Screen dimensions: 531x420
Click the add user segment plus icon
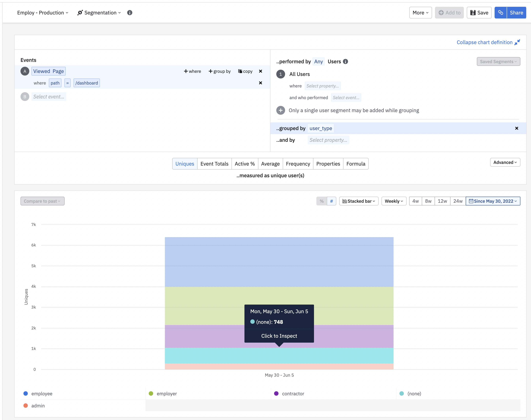(x=281, y=110)
